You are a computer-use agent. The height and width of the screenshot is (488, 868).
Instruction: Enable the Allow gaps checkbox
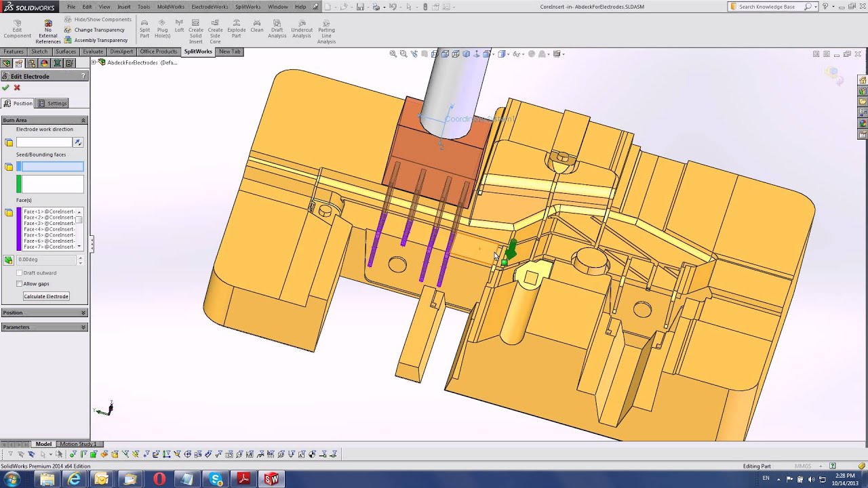click(20, 284)
